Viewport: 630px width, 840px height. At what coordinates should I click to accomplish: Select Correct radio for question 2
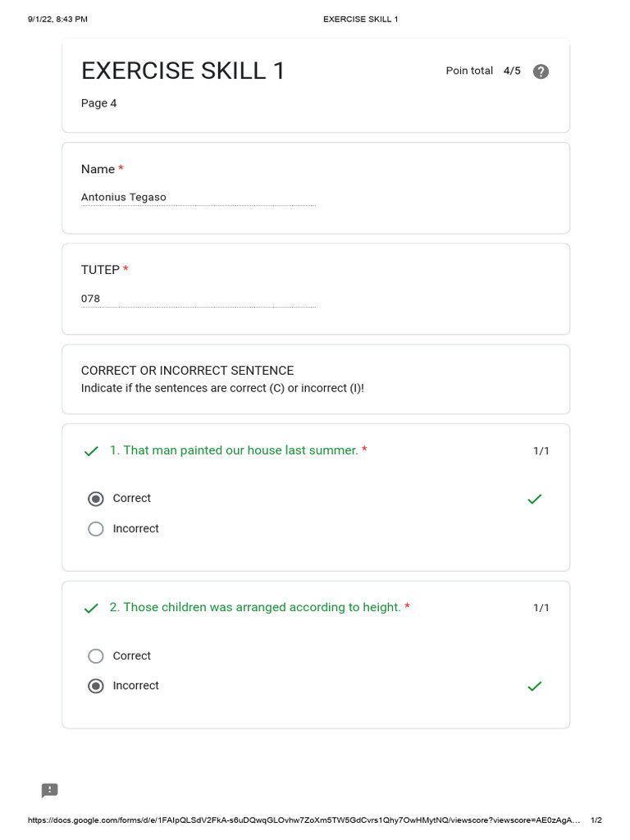95,655
